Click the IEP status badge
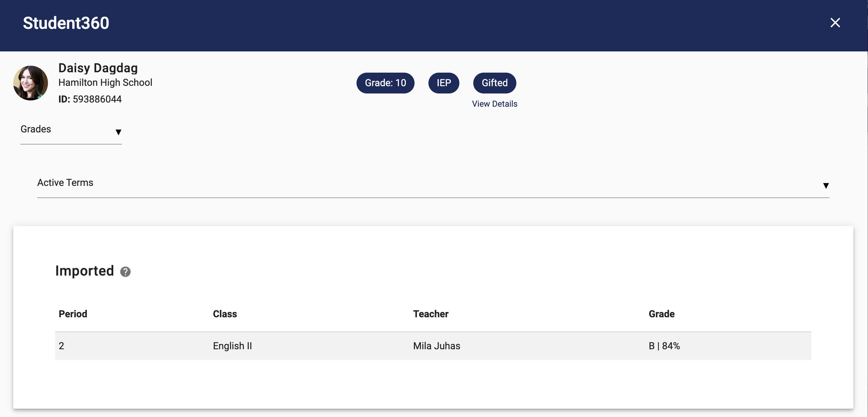This screenshot has height=417, width=868. [x=444, y=83]
